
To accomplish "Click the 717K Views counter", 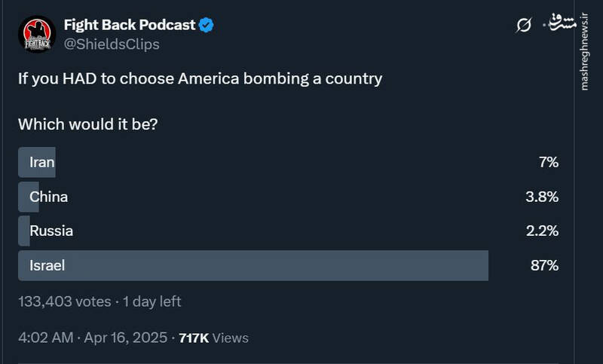I will point(213,338).
